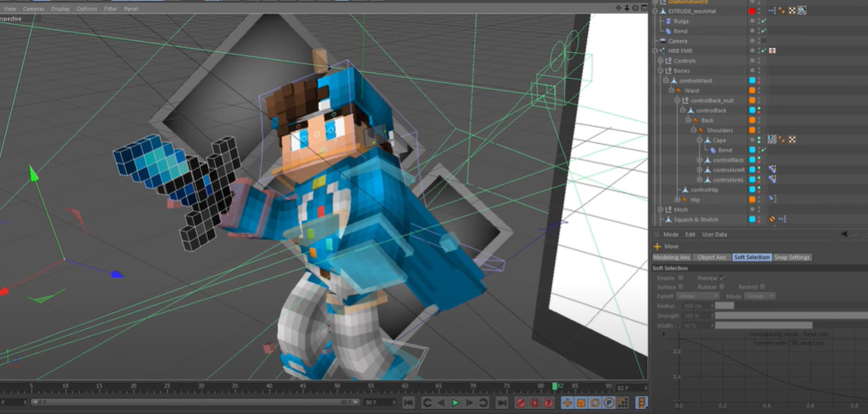Open the Falloff Linear dropdown
The width and height of the screenshot is (868, 414).
pyautogui.click(x=700, y=296)
